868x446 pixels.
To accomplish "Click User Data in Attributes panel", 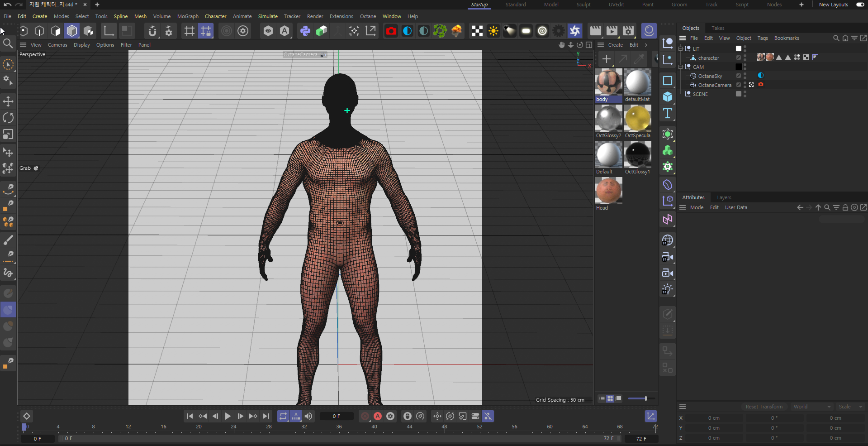I will point(736,207).
